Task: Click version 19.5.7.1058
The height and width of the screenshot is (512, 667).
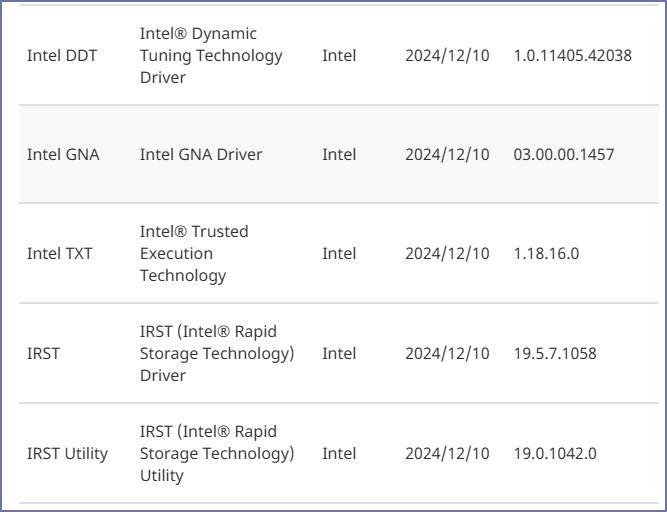Action: click(555, 353)
